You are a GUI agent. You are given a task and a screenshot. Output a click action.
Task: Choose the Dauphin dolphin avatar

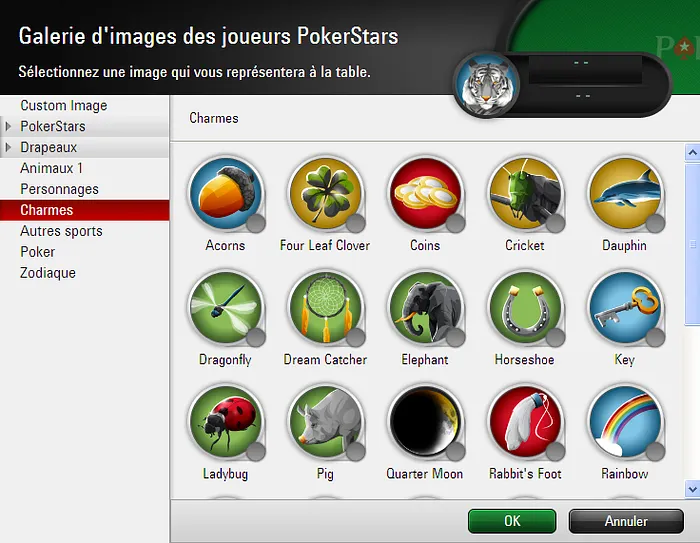click(x=625, y=194)
